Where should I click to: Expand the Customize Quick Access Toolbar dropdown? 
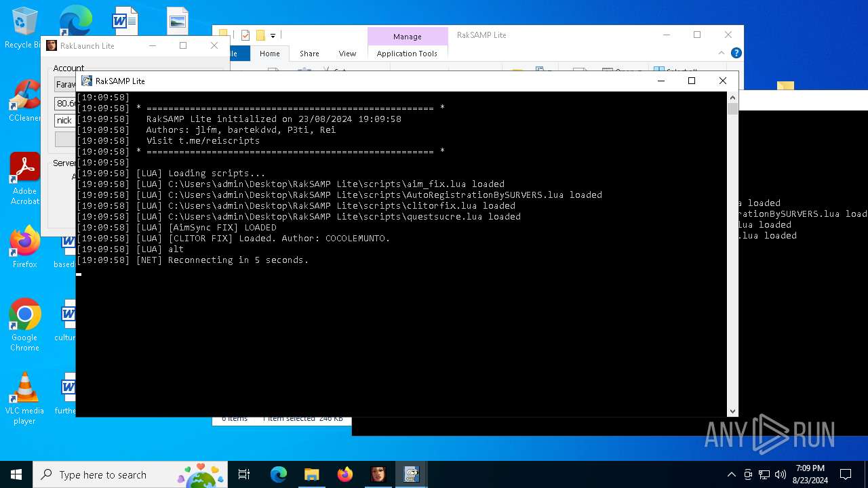point(273,35)
